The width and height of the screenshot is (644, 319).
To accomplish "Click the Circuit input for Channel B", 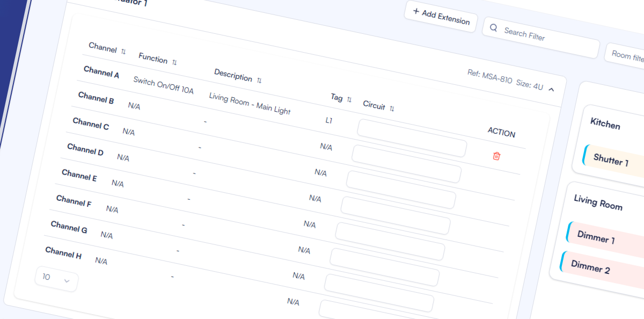I will pos(406,164).
